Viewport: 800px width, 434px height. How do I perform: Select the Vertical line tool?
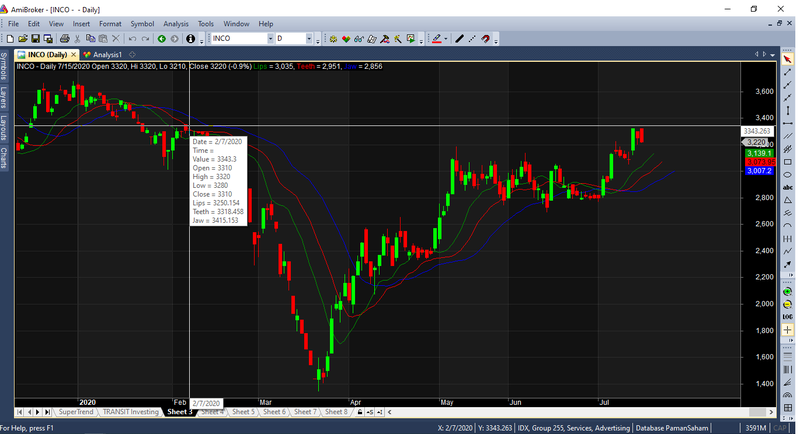tap(788, 111)
